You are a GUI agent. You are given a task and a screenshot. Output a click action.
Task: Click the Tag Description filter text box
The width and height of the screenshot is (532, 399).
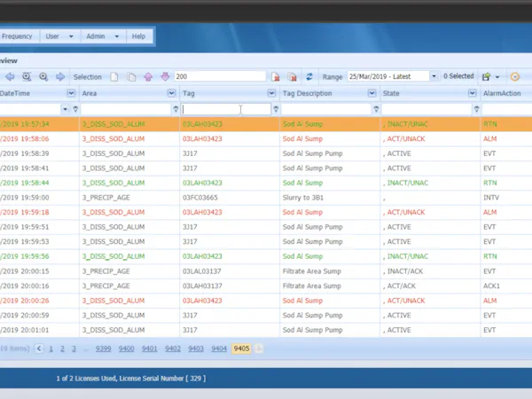[x=326, y=109]
